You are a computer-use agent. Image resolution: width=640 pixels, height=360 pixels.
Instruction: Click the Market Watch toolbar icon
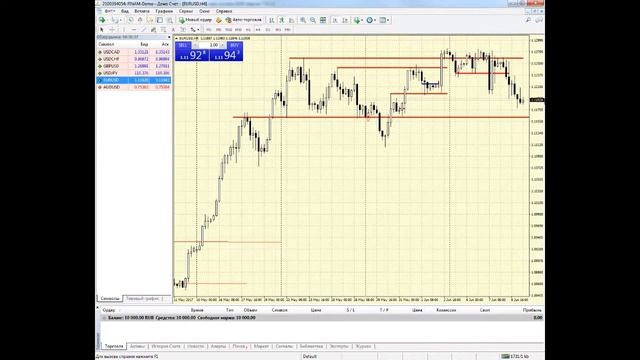pos(131,20)
